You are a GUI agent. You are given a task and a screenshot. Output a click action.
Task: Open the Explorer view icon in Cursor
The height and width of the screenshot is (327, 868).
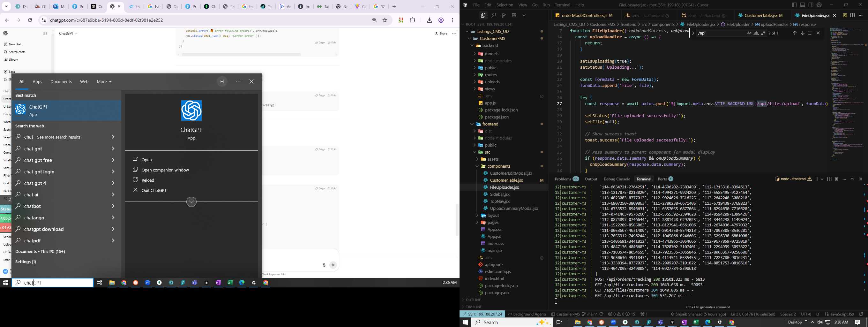click(483, 15)
